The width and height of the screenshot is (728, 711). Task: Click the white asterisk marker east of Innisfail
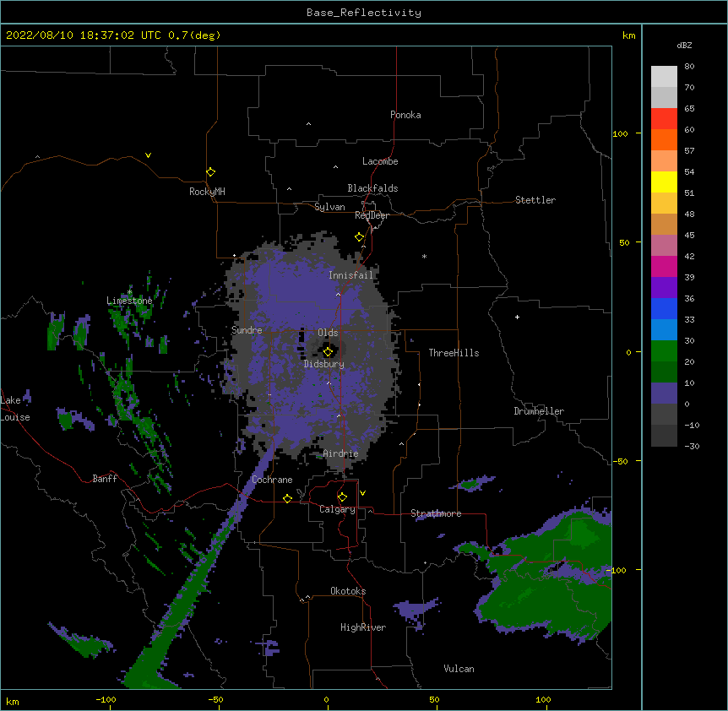click(x=424, y=256)
